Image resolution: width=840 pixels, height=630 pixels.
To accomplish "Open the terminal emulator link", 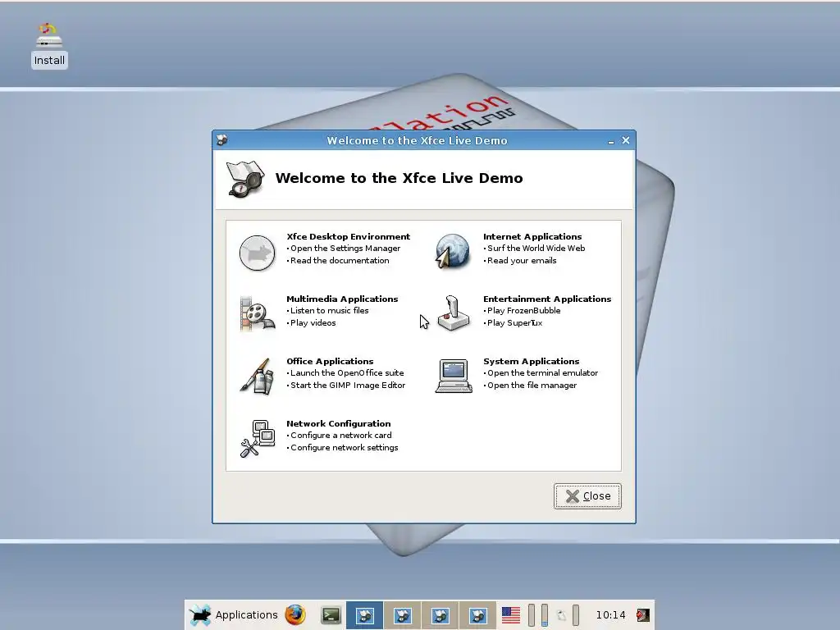I will coord(542,373).
